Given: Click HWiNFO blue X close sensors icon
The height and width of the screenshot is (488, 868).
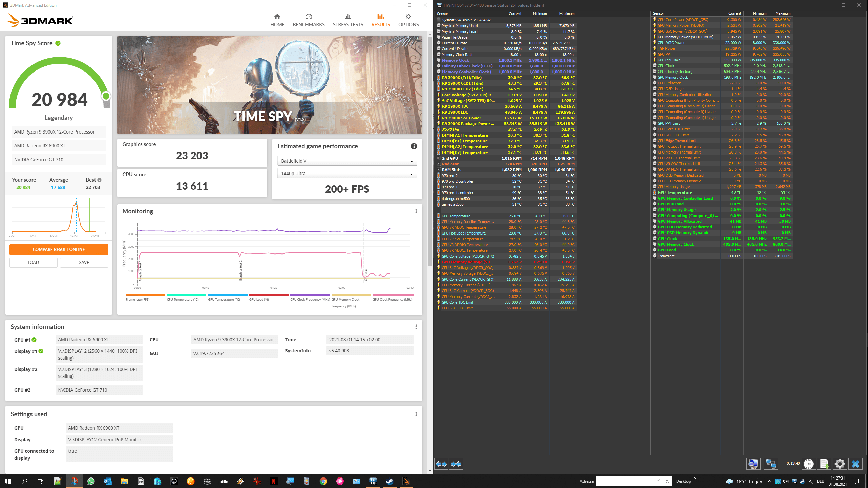Looking at the screenshot, I should [x=855, y=464].
